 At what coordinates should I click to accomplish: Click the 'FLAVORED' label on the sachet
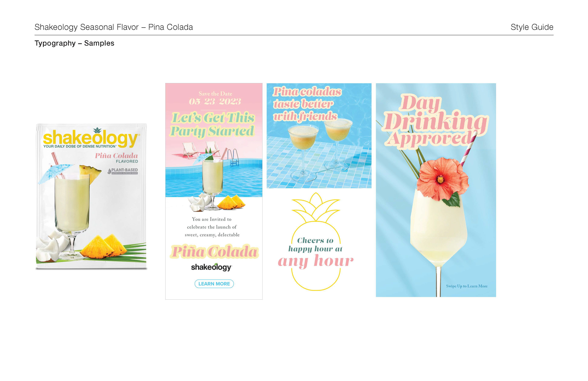point(127,161)
